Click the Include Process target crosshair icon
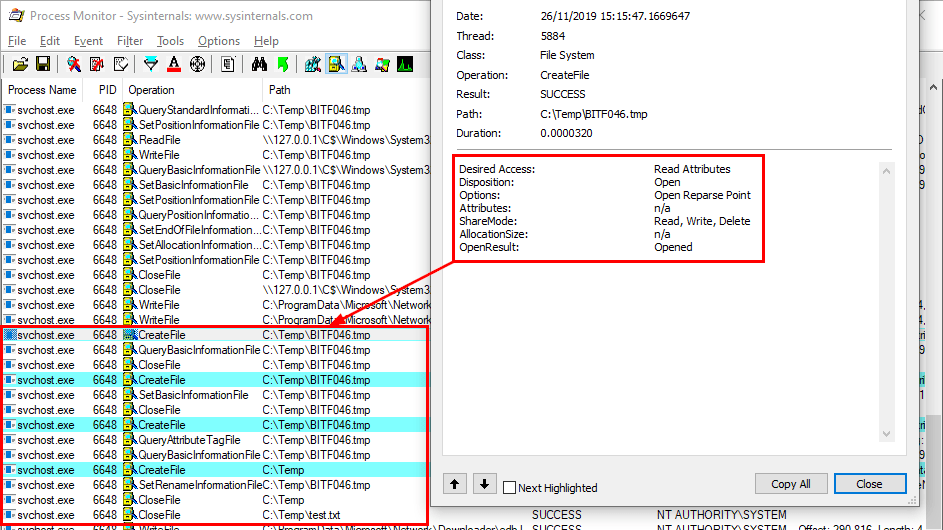 tap(197, 64)
